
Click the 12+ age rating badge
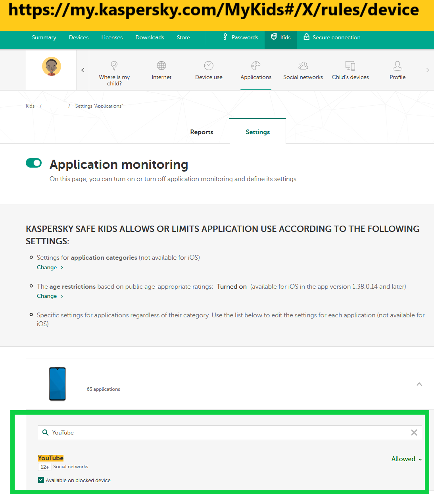pyautogui.click(x=44, y=467)
